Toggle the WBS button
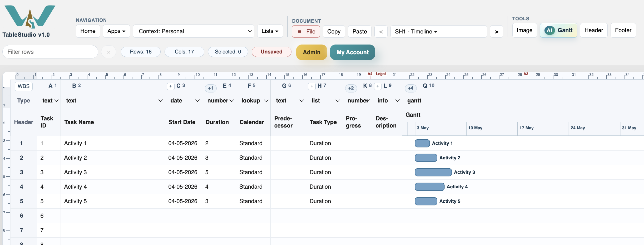Screen dimensions: 644x245 pyautogui.click(x=24, y=86)
